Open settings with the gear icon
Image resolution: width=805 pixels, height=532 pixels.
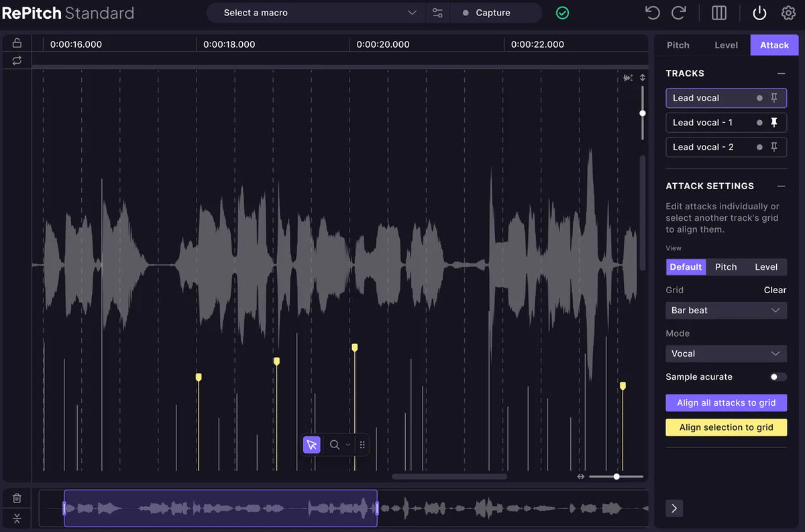788,13
